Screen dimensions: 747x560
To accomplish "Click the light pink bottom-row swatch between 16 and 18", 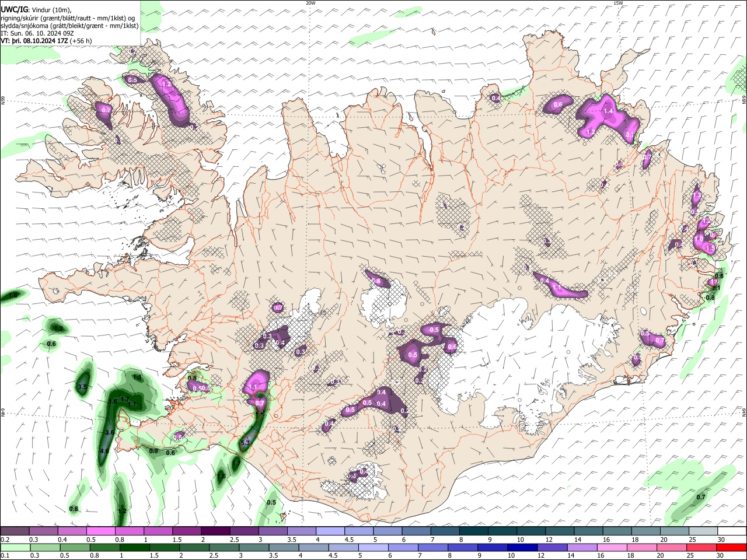I will point(612,547).
